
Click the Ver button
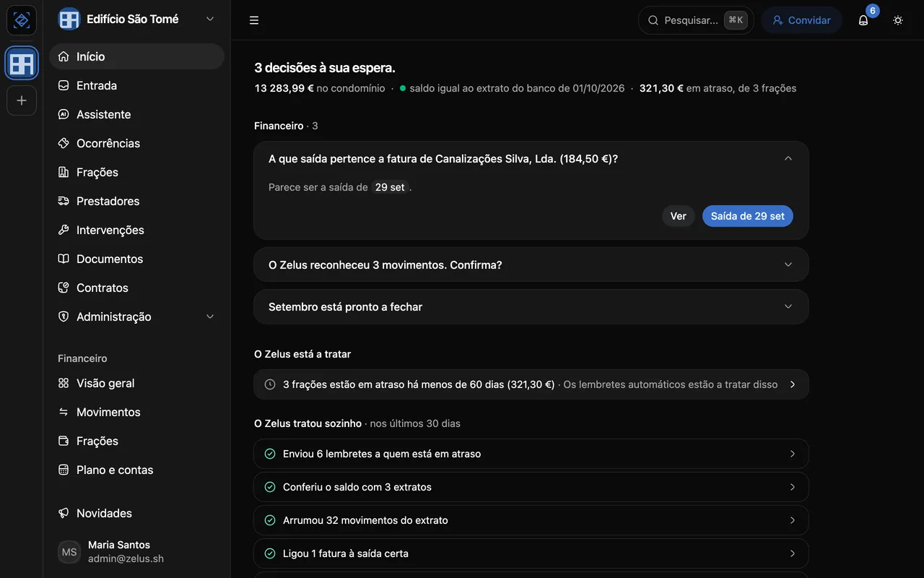pos(679,216)
